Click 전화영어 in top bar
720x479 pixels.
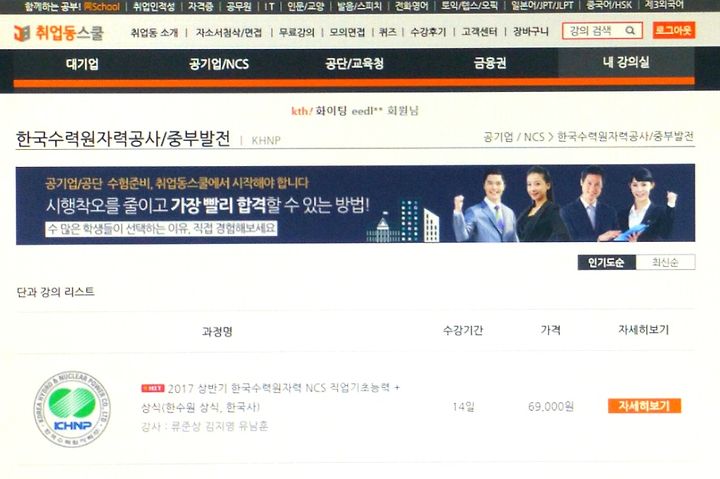411,6
